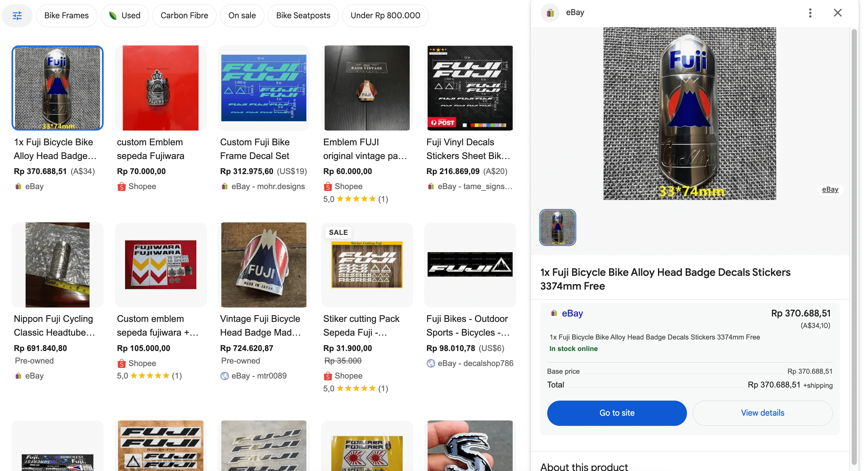The height and width of the screenshot is (471, 868).
Task: Click the eBay icon under Nippon Fuji listing
Action: [x=18, y=376]
